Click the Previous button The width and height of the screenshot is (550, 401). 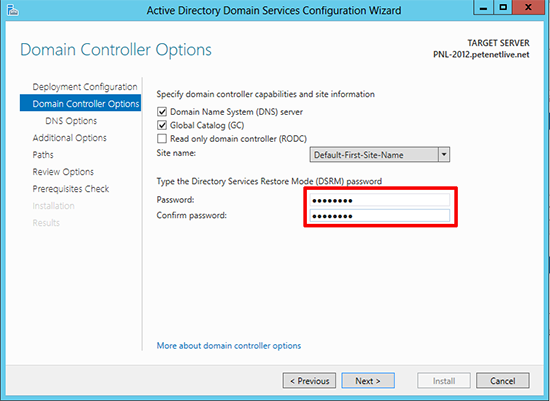309,381
